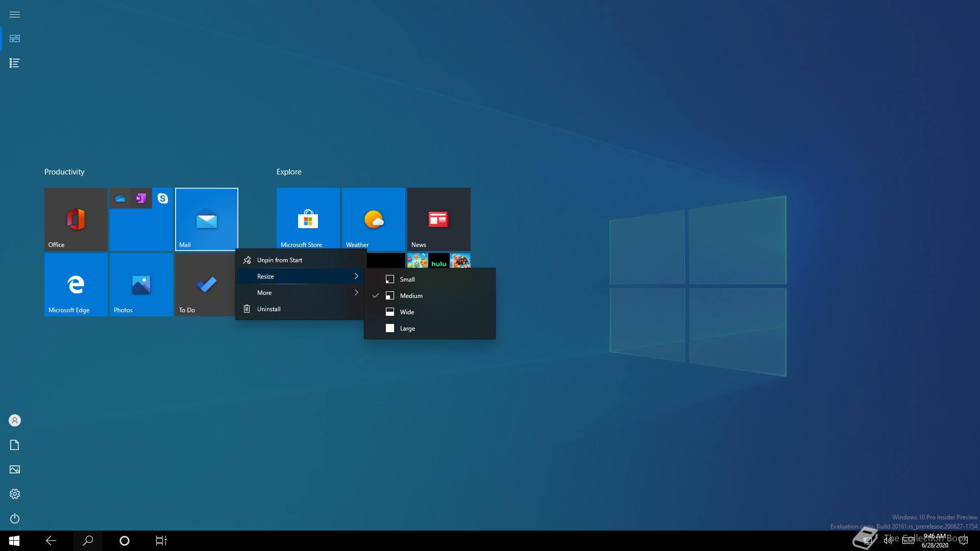
Task: Switch to all apps list view
Action: (15, 63)
